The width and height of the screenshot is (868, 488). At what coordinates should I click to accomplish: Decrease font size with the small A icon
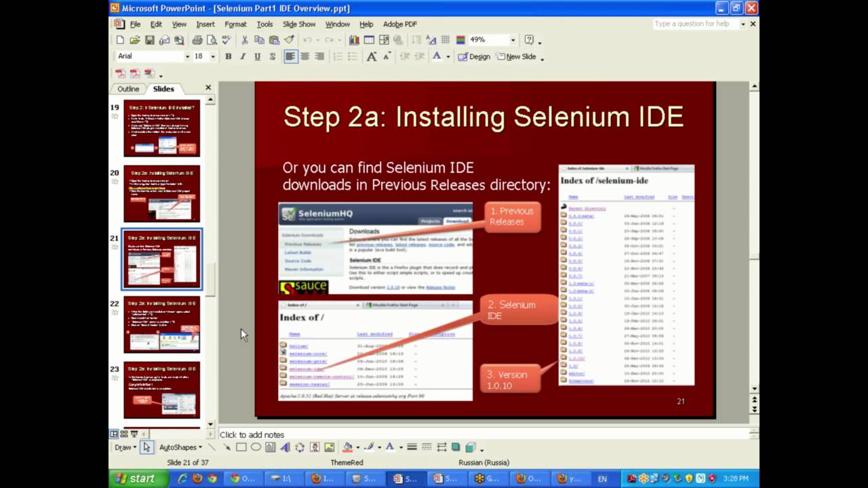point(387,56)
